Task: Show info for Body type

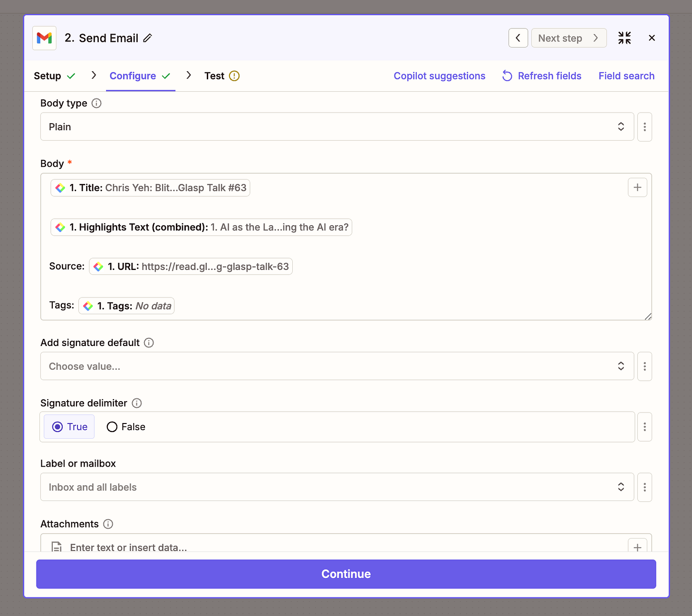Action: pyautogui.click(x=96, y=103)
